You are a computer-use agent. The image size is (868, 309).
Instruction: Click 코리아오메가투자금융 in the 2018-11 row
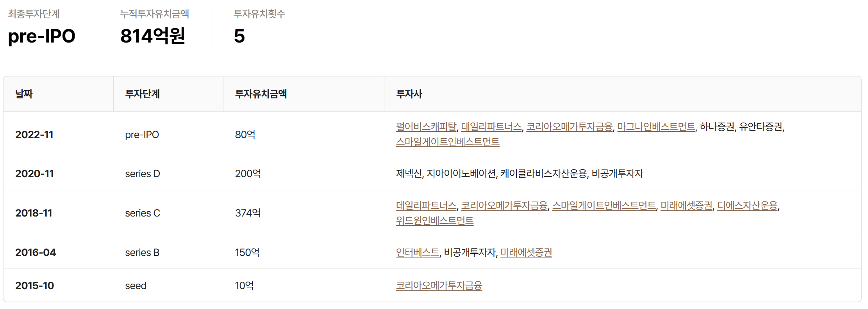tap(504, 206)
